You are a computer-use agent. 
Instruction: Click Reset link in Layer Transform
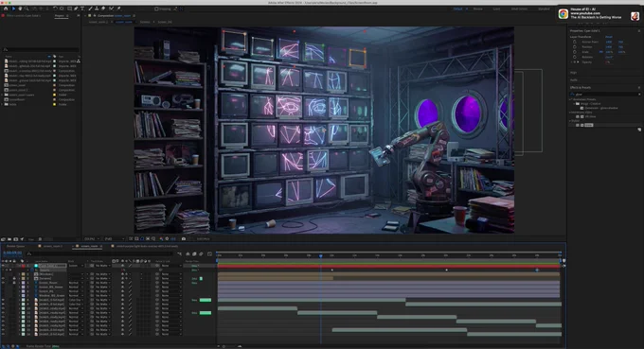(x=609, y=37)
